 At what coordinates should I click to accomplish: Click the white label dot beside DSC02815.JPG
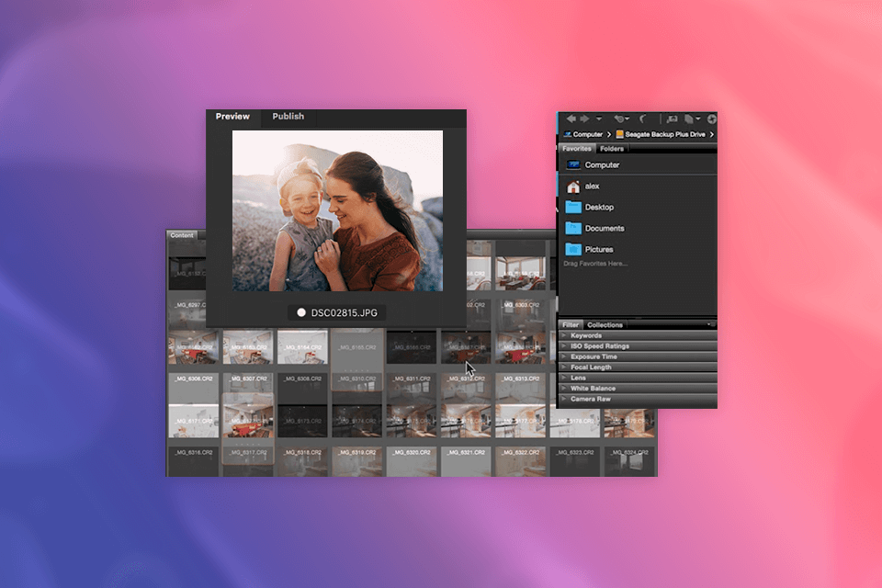point(301,312)
